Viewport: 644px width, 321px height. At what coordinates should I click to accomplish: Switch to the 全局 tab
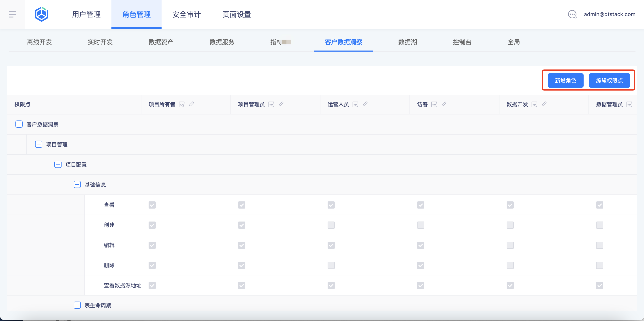(514, 42)
